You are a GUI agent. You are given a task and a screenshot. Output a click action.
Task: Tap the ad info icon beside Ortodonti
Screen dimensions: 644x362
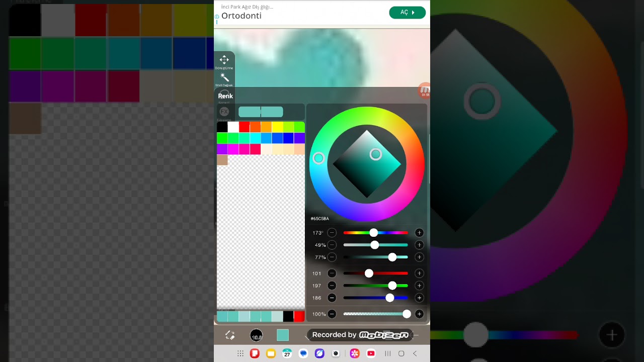tap(217, 17)
